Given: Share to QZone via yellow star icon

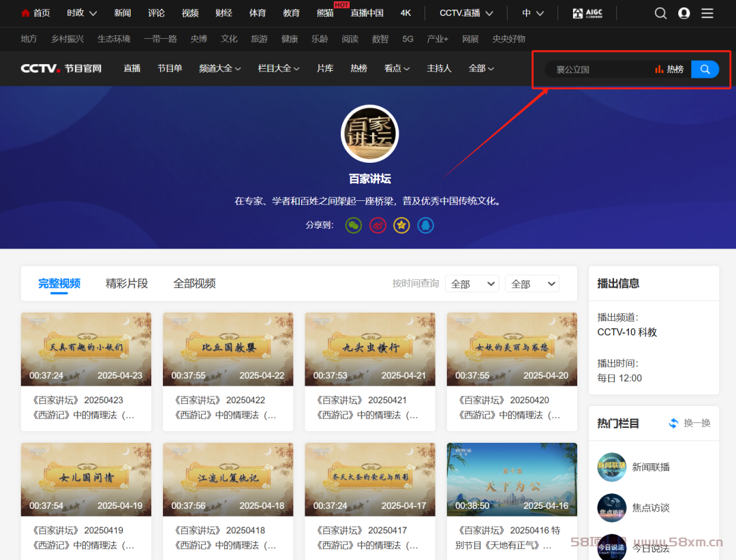Looking at the screenshot, I should (x=401, y=225).
